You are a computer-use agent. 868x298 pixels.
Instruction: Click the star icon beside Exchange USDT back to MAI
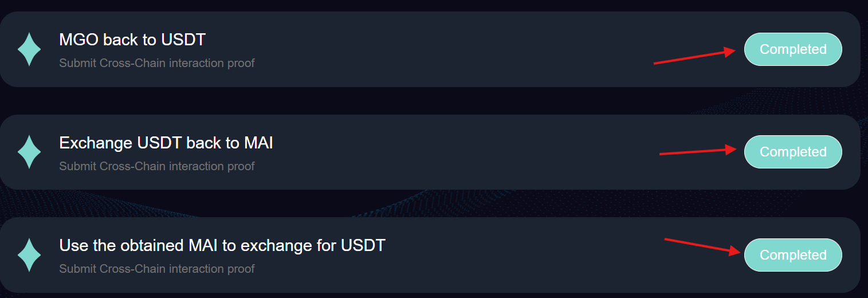(x=29, y=152)
